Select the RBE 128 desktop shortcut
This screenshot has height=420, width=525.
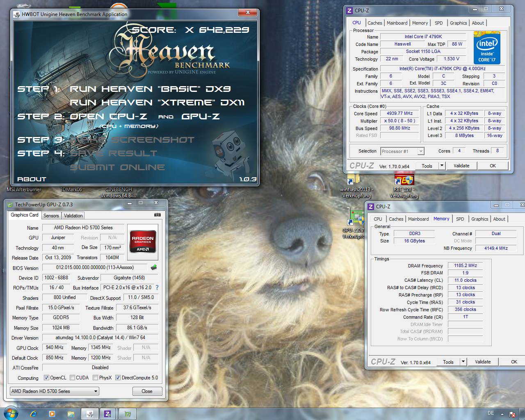404,185
